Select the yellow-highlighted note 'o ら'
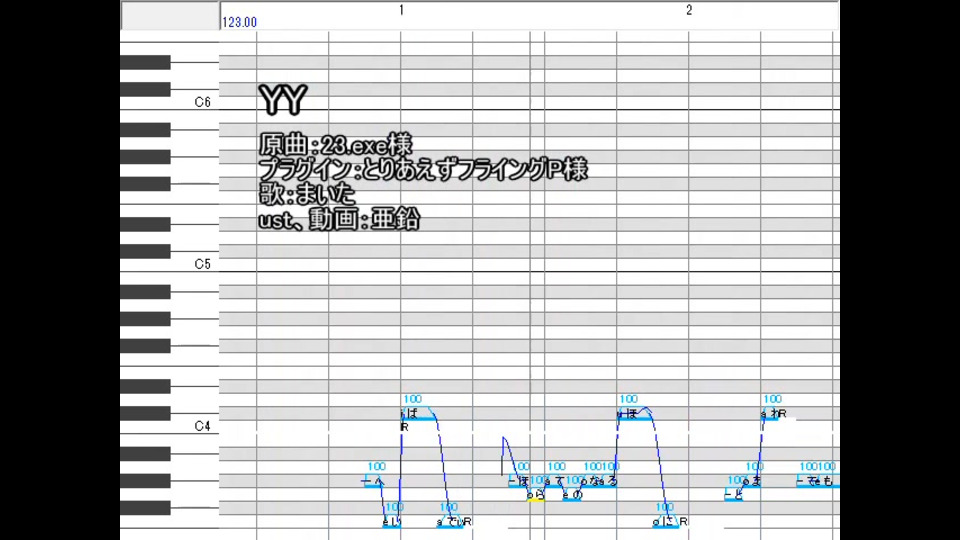Screen dimensions: 960x540 click(536, 496)
